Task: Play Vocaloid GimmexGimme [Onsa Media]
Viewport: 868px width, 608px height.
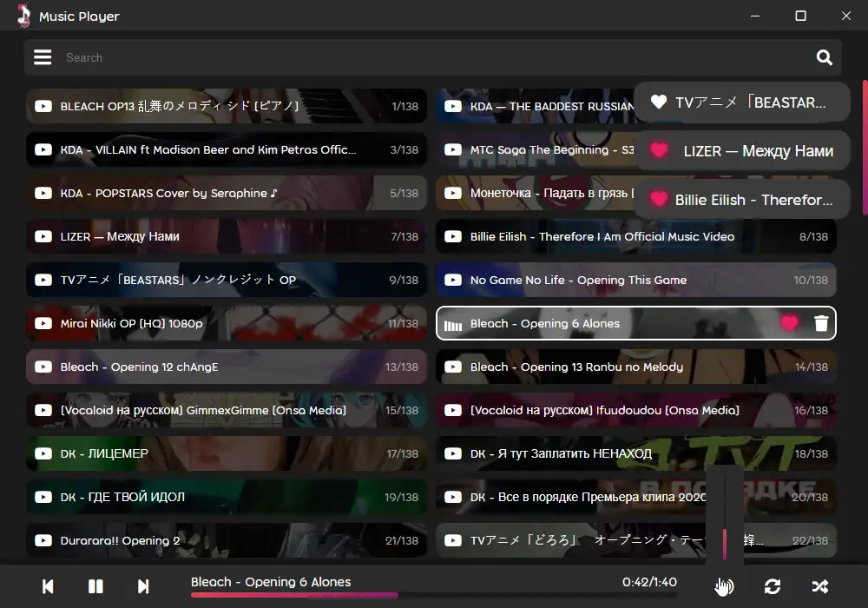Action: [x=227, y=410]
